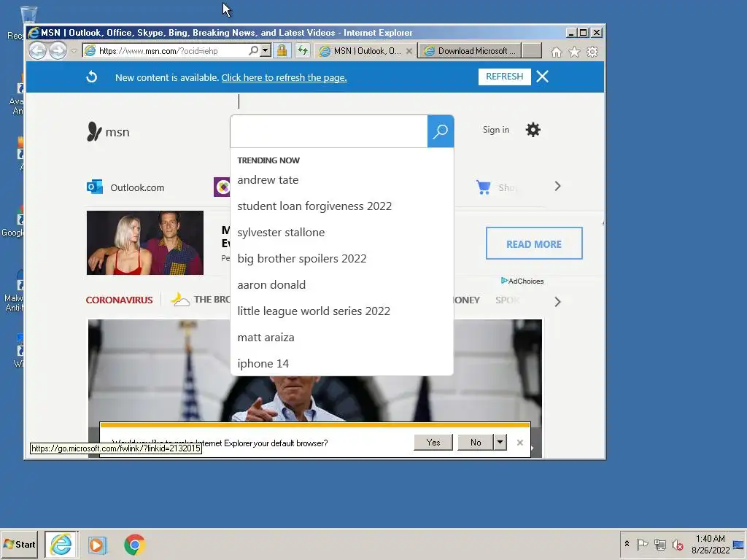
Task: Click the muted volume tray icon
Action: 677,544
